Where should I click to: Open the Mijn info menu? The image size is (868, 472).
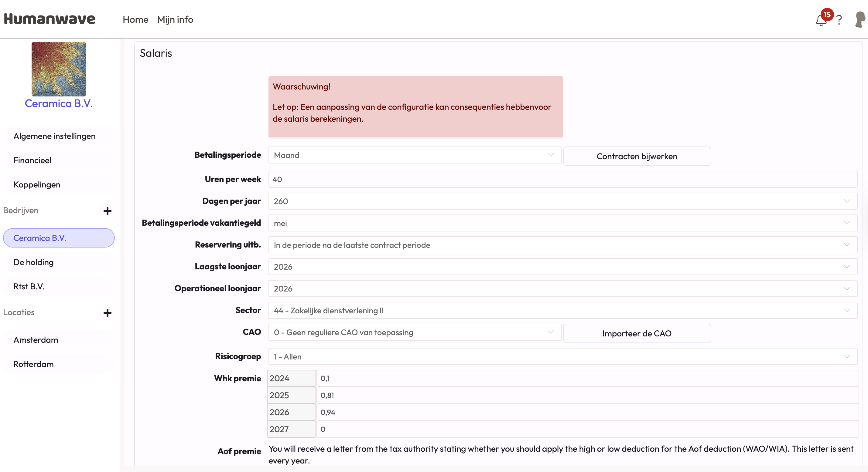click(x=175, y=19)
